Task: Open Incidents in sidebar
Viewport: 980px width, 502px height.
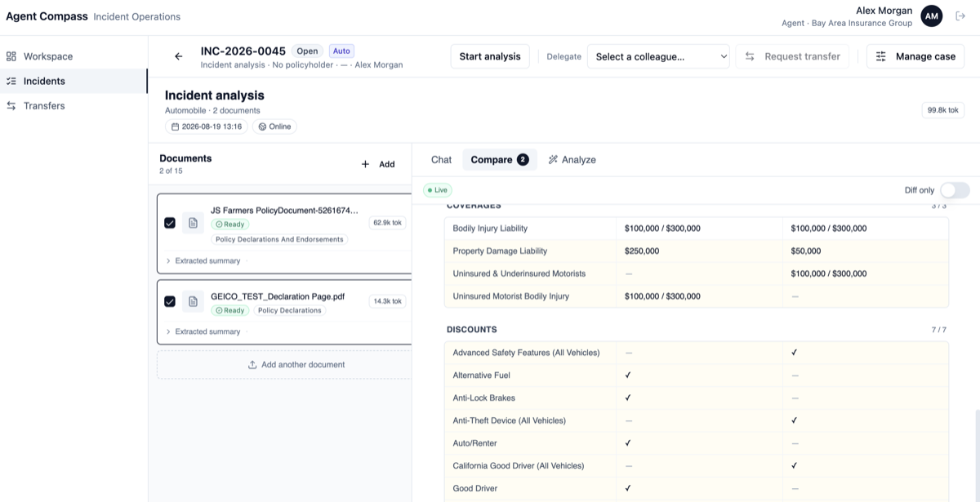Action: coord(73,81)
